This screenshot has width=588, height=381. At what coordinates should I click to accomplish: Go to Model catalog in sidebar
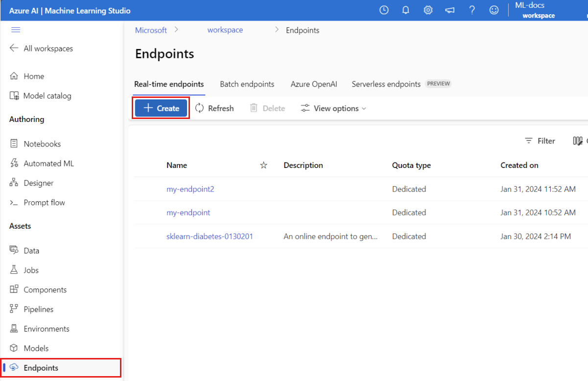pos(47,96)
